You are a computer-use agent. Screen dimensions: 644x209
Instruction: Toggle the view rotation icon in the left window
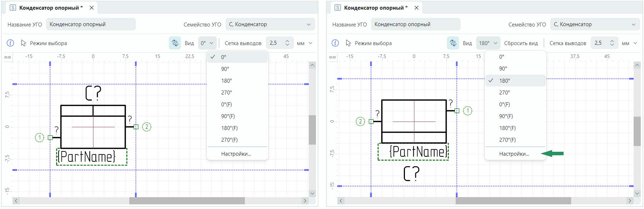[x=175, y=43]
